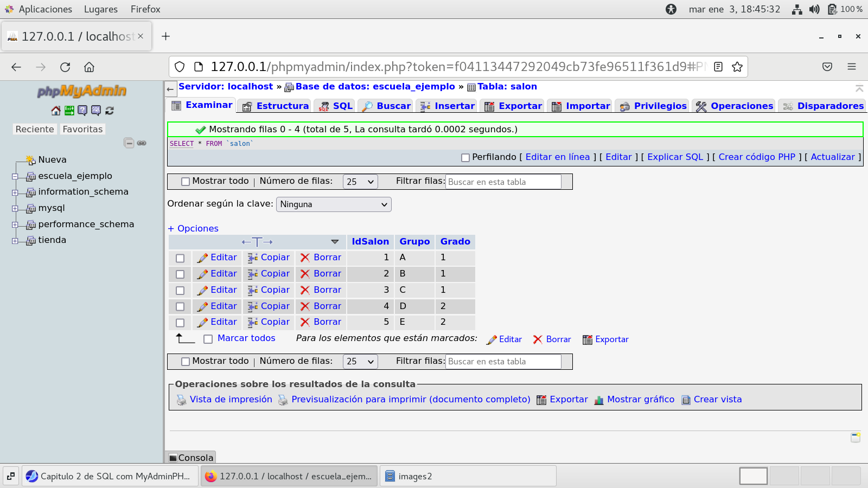The image size is (868, 488).
Task: Click the Mostrar gráfico link
Action: [640, 400]
